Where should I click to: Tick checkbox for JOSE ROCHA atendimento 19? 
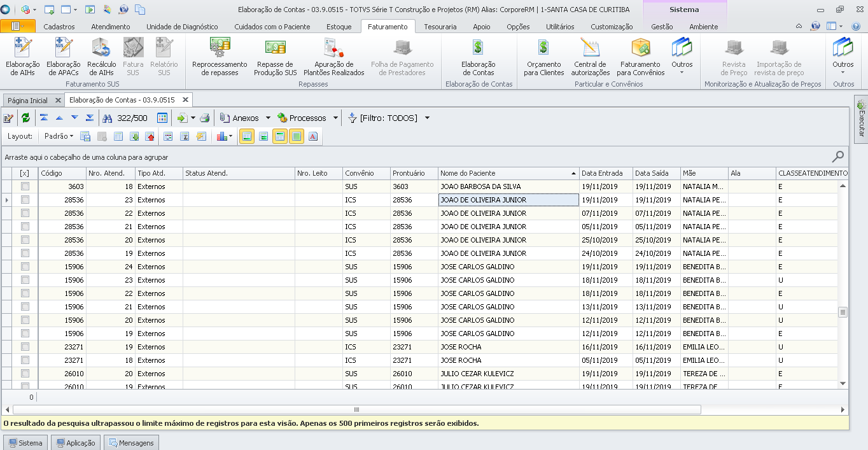point(25,347)
